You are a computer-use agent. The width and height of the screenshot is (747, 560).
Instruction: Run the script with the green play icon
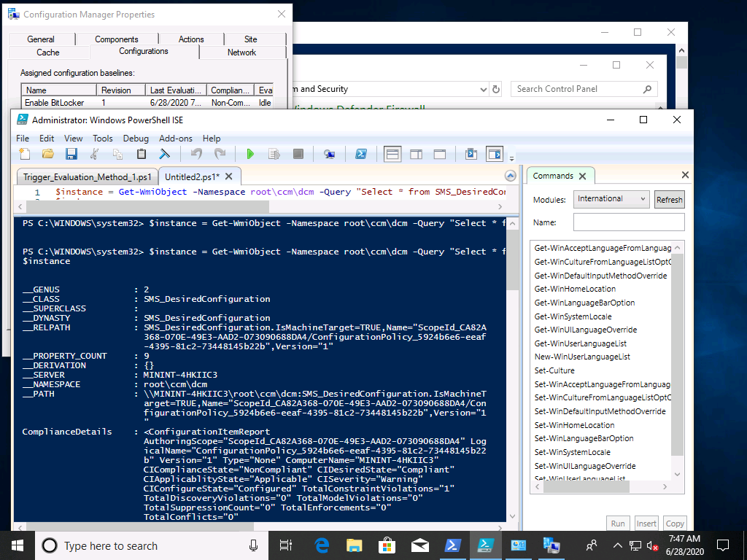(250, 154)
